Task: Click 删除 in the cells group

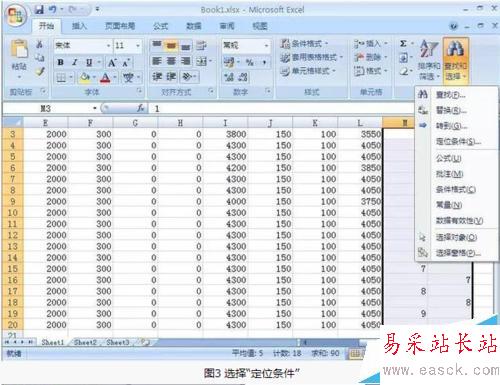Action: (371, 57)
